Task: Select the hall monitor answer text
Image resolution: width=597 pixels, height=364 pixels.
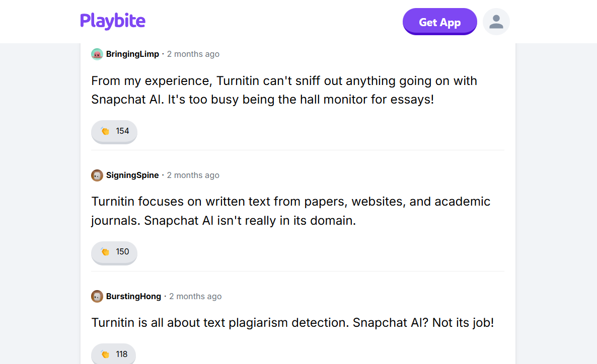Action: coord(284,90)
